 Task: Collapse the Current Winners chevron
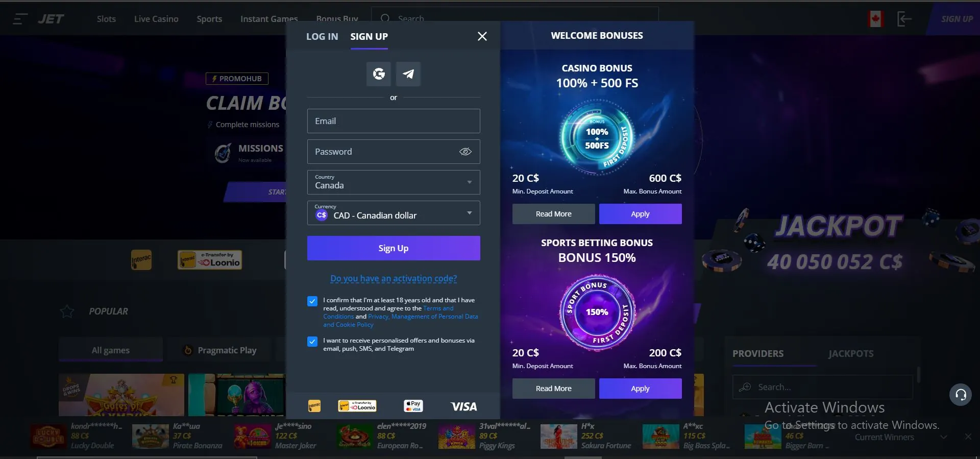click(x=944, y=437)
